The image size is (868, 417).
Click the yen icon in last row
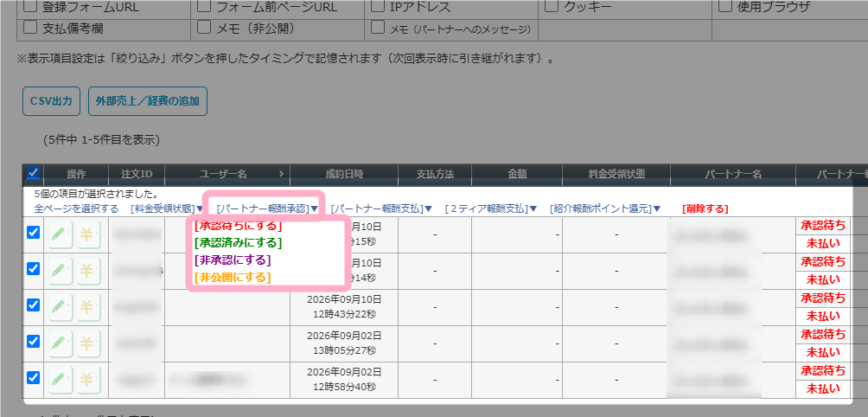click(x=88, y=379)
